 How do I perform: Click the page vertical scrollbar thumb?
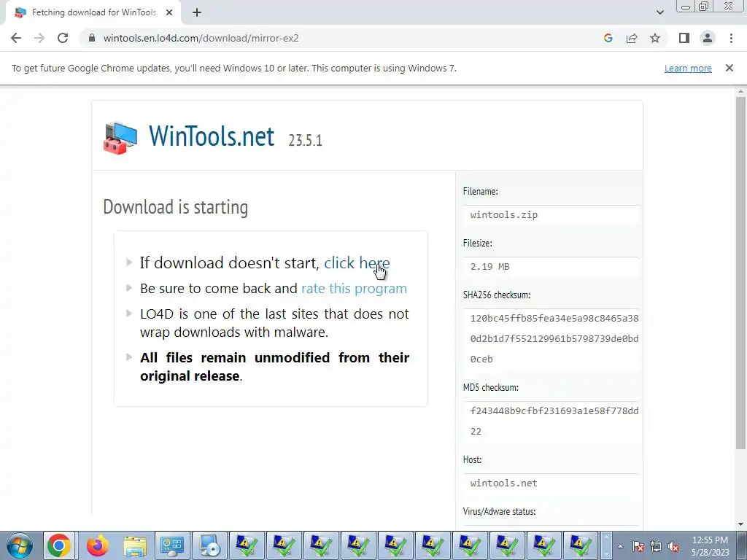tap(740, 273)
